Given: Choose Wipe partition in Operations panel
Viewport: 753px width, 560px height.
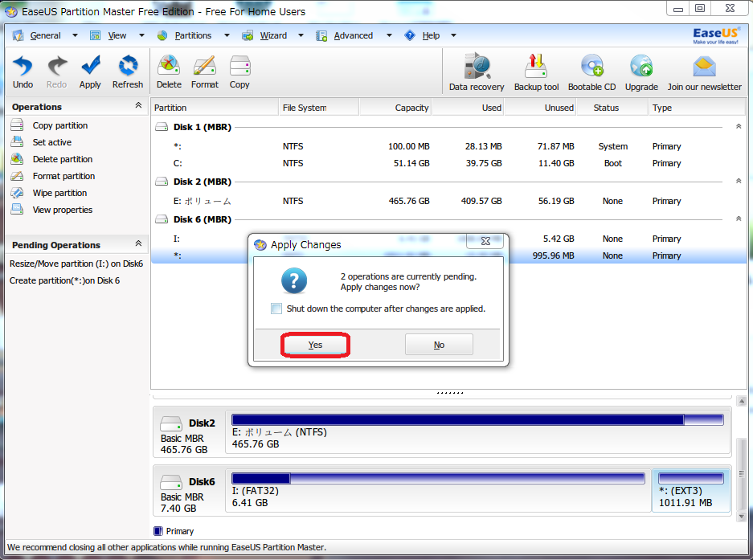Looking at the screenshot, I should pyautogui.click(x=59, y=193).
